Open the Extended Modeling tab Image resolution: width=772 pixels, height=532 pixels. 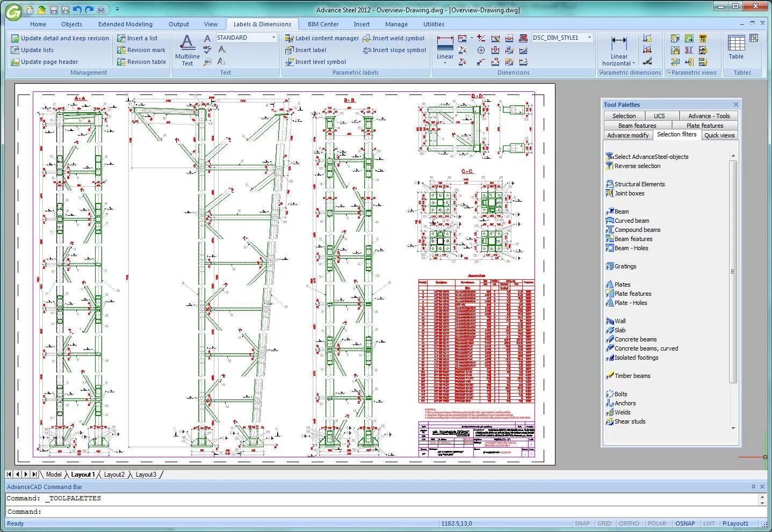pos(125,24)
